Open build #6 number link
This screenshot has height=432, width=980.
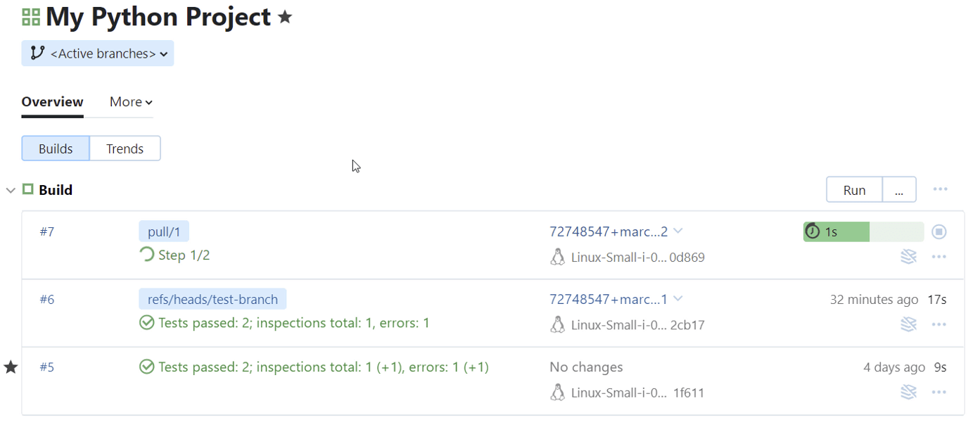click(46, 299)
